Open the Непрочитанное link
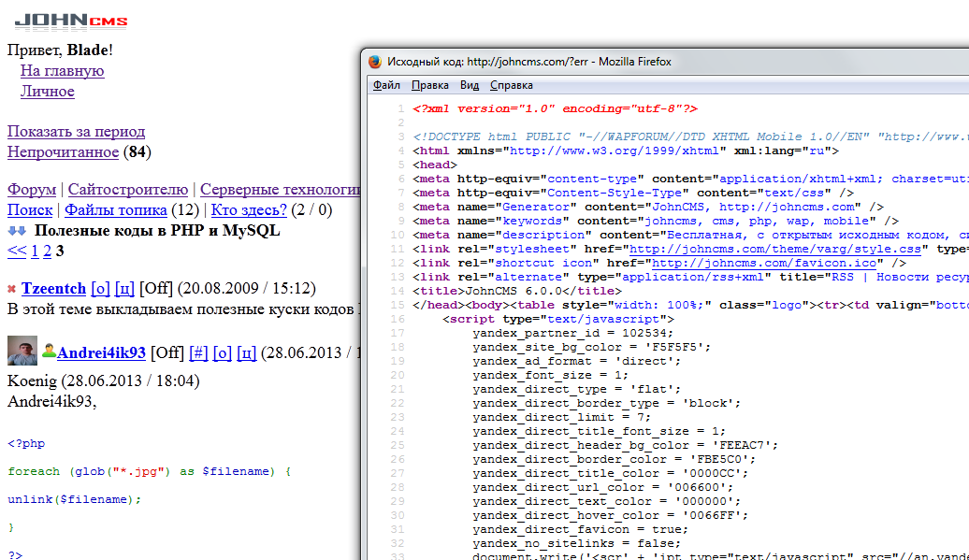 point(63,152)
